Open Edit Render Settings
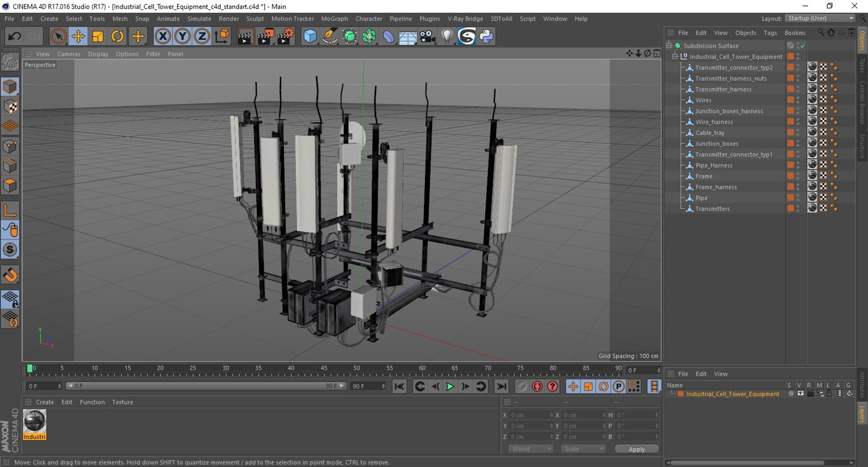 click(285, 36)
